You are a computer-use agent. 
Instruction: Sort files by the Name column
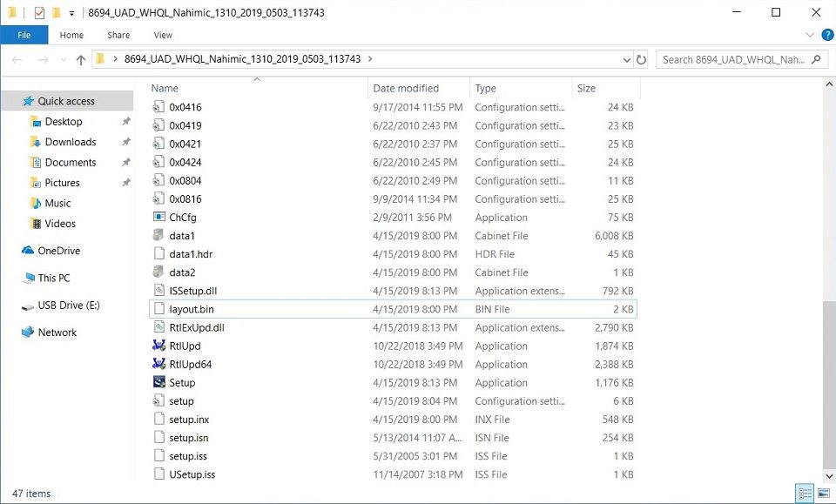click(x=258, y=88)
